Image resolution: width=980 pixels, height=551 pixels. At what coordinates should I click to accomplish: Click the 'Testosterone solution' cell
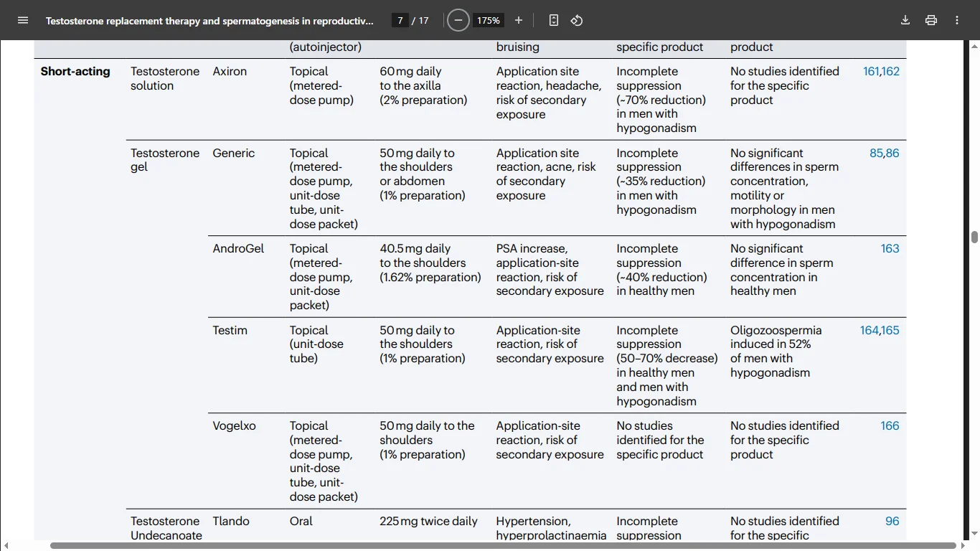pyautogui.click(x=165, y=78)
